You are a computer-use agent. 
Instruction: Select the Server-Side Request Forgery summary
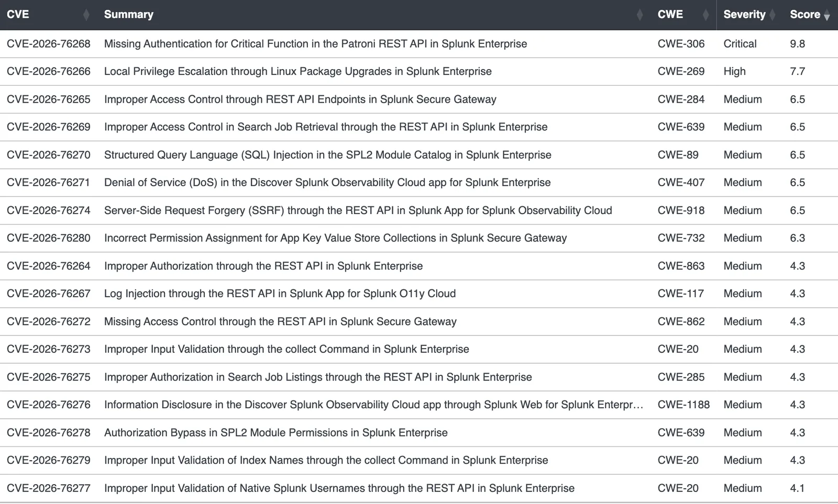[358, 210]
